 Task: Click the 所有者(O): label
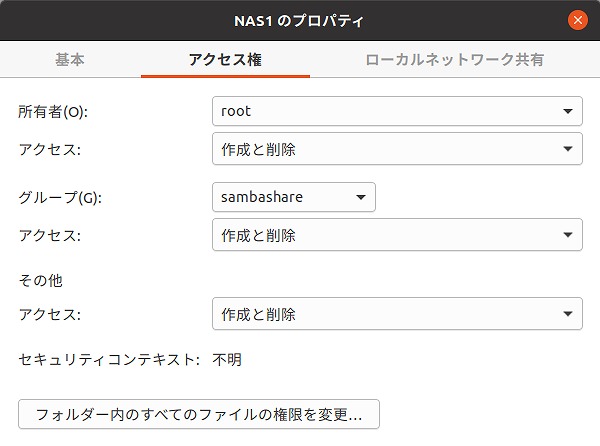tap(53, 112)
